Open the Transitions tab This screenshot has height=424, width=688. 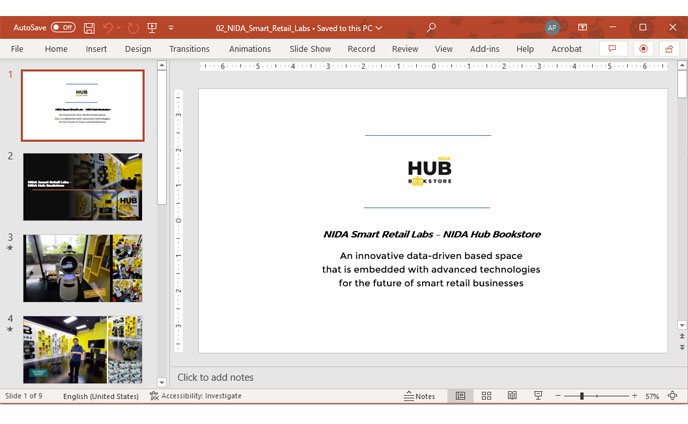coord(190,49)
